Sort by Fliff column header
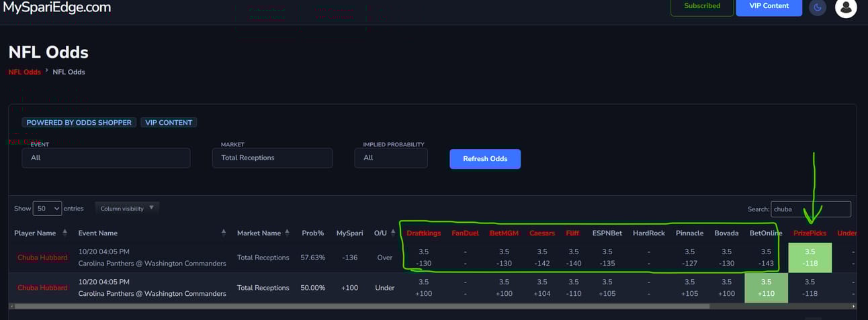Image resolution: width=868 pixels, height=320 pixels. [x=572, y=233]
